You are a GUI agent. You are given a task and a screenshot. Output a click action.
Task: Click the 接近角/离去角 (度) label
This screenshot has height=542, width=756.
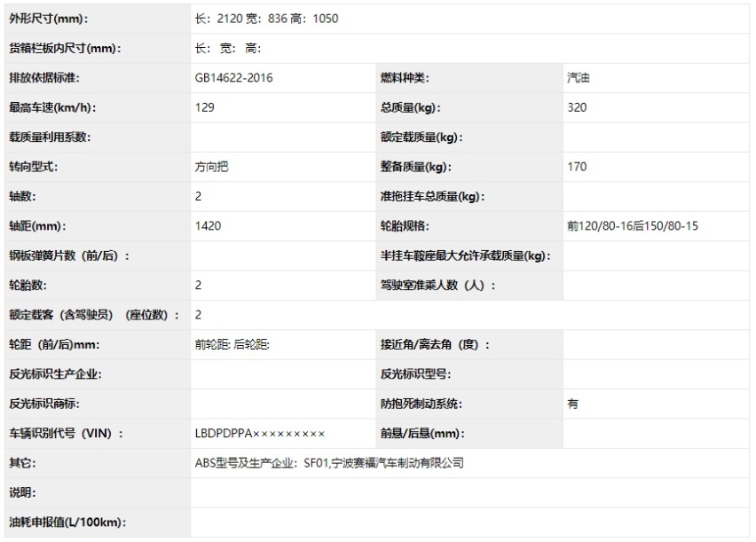tap(435, 345)
